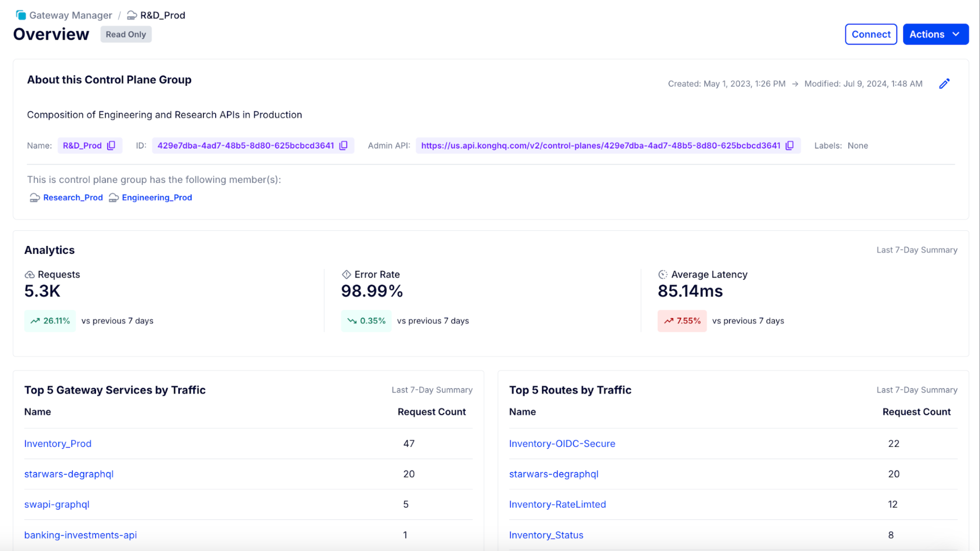Open the Engineering_Prod member link

click(x=157, y=197)
